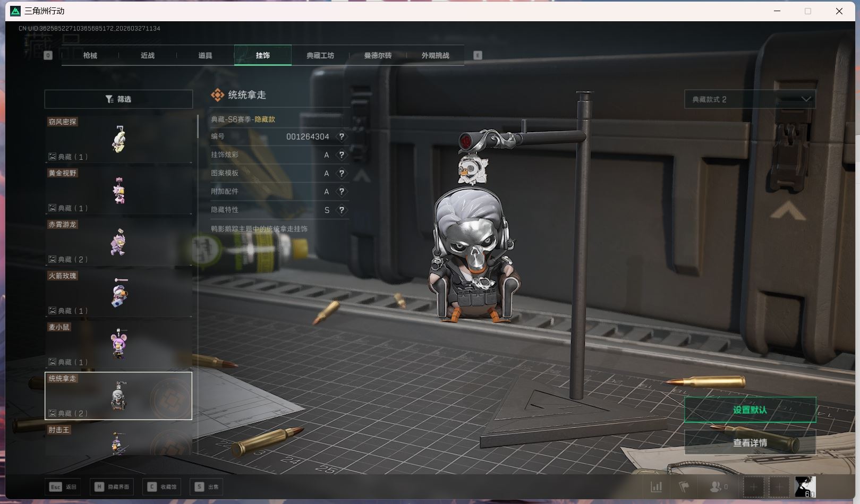Click the flag icon in bottom bar
860x504 pixels.
[x=684, y=486]
